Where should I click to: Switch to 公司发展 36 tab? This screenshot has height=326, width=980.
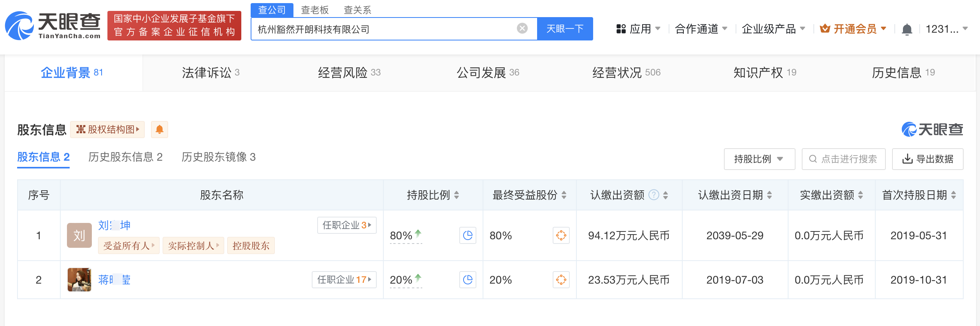(x=488, y=73)
